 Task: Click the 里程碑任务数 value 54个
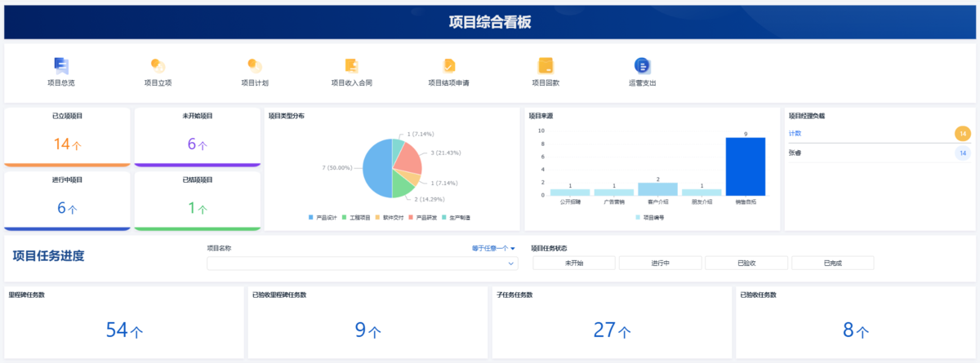[x=125, y=330]
